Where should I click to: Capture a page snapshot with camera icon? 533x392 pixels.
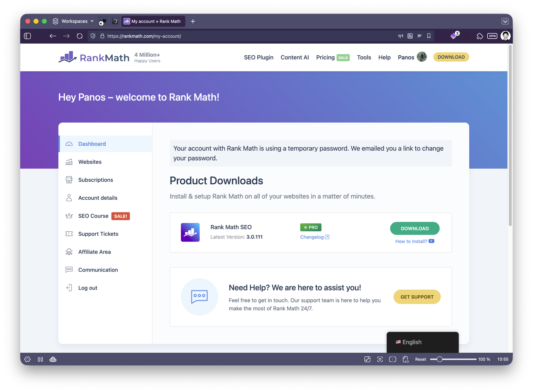click(x=380, y=359)
